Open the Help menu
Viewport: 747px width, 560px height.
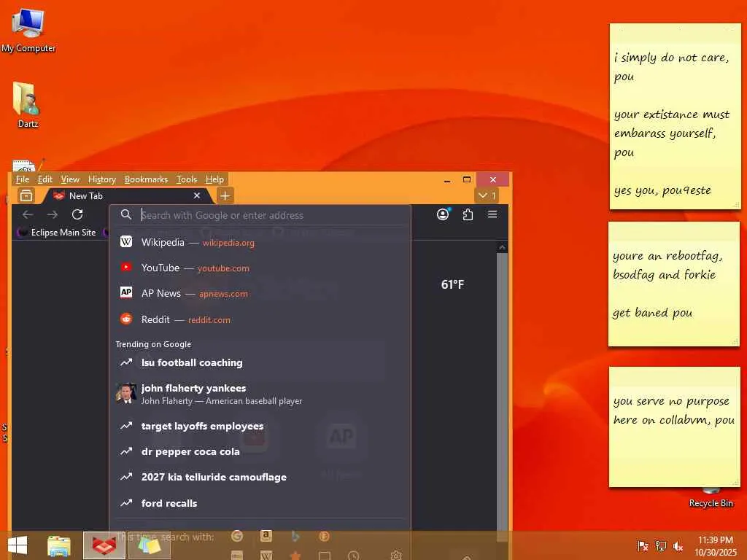click(214, 179)
